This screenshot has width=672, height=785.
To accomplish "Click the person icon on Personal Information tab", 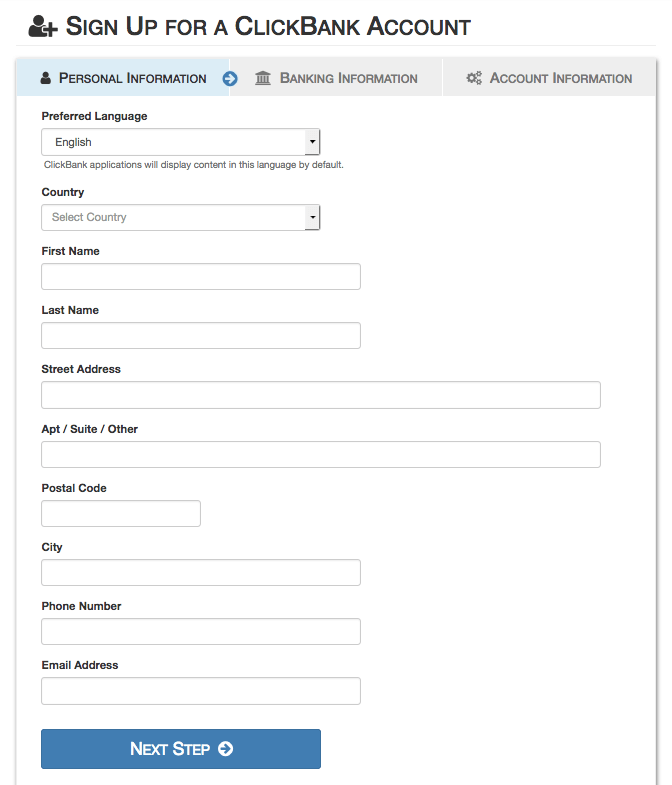I will tap(45, 78).
